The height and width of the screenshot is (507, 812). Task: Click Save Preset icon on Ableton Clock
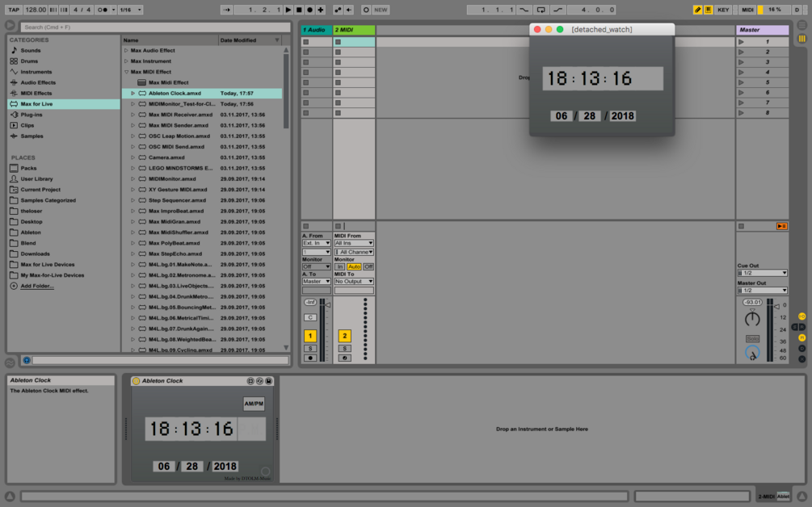[269, 381]
